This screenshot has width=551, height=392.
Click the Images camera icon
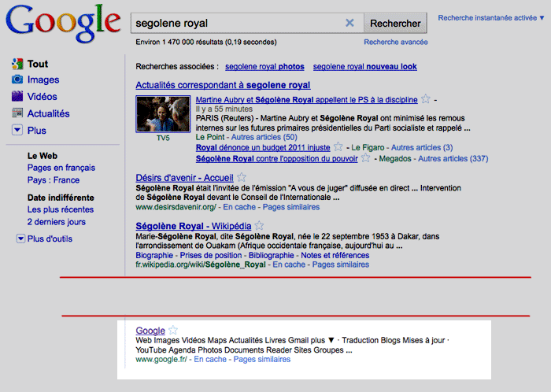click(x=17, y=80)
